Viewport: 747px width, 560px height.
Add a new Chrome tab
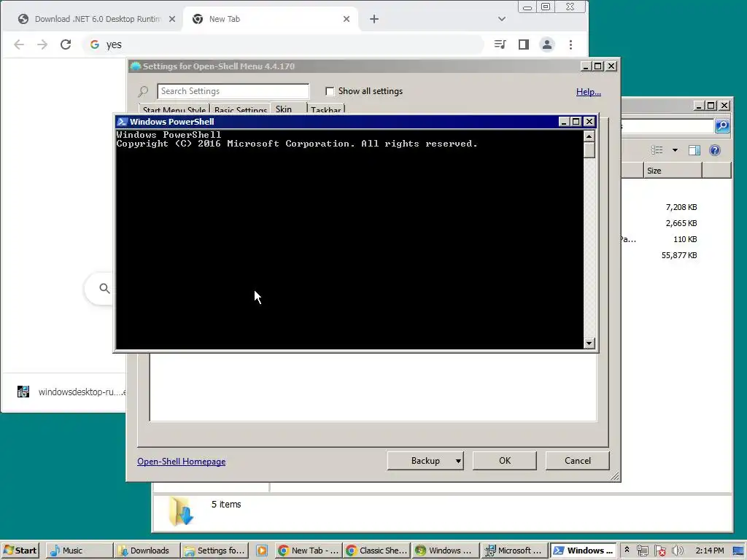pos(374,19)
